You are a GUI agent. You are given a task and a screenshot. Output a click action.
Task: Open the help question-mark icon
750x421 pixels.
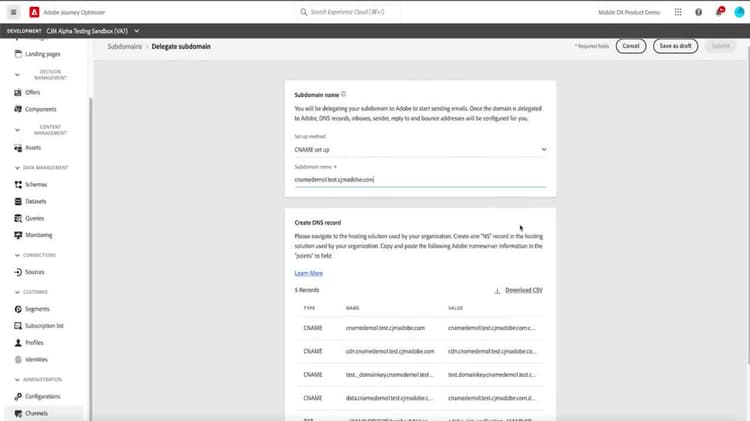click(698, 12)
